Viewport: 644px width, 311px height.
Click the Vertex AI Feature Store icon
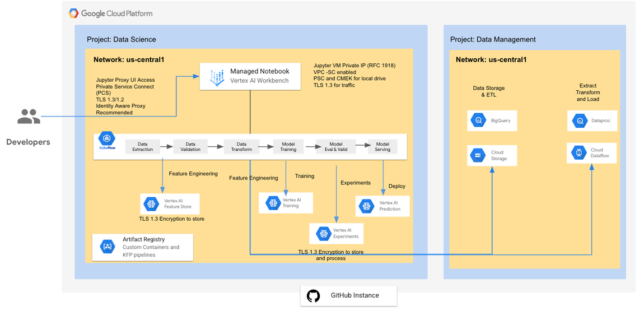[152, 203]
